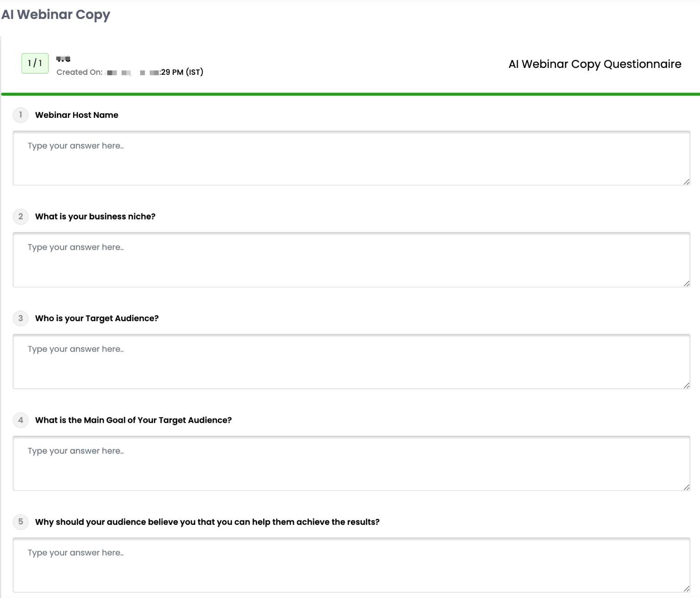The height and width of the screenshot is (598, 700).
Task: Click the question 5 number badge
Action: 20,522
